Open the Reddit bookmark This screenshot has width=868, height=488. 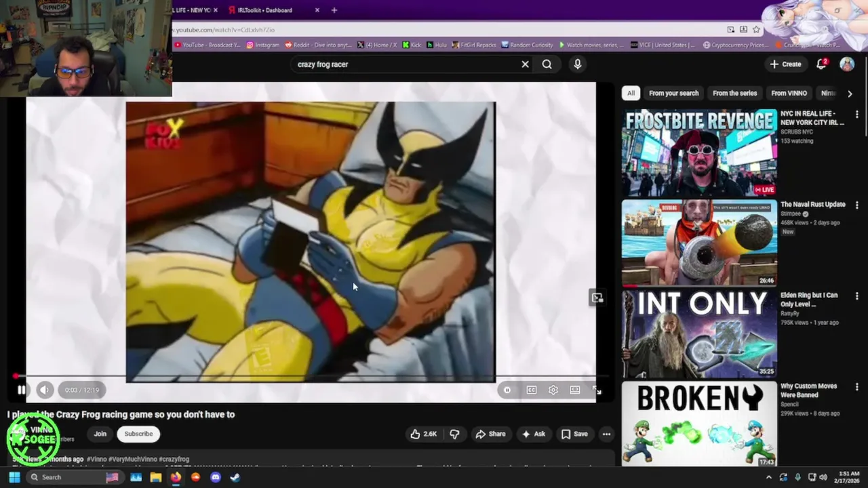point(318,45)
